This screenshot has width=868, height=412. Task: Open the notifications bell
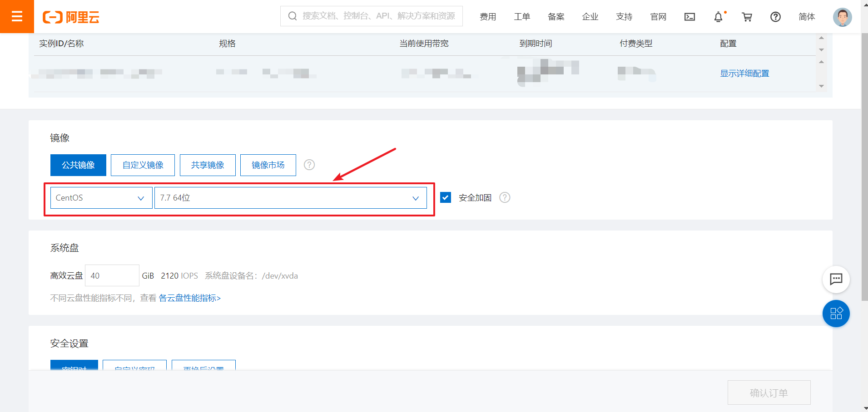click(x=718, y=17)
